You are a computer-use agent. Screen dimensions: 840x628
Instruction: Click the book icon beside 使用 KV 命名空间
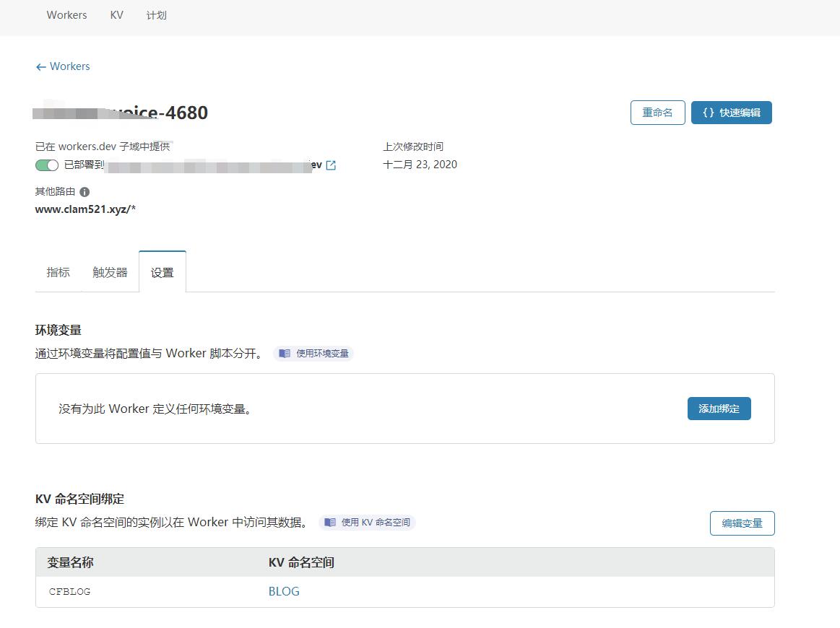[x=330, y=522]
